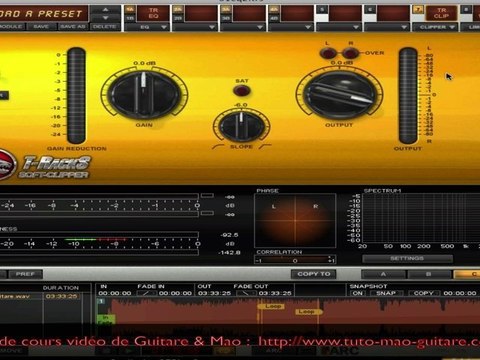Viewport: 480px width, 360px height.
Task: Open slot 6 module dropdown
Action: [386, 27]
